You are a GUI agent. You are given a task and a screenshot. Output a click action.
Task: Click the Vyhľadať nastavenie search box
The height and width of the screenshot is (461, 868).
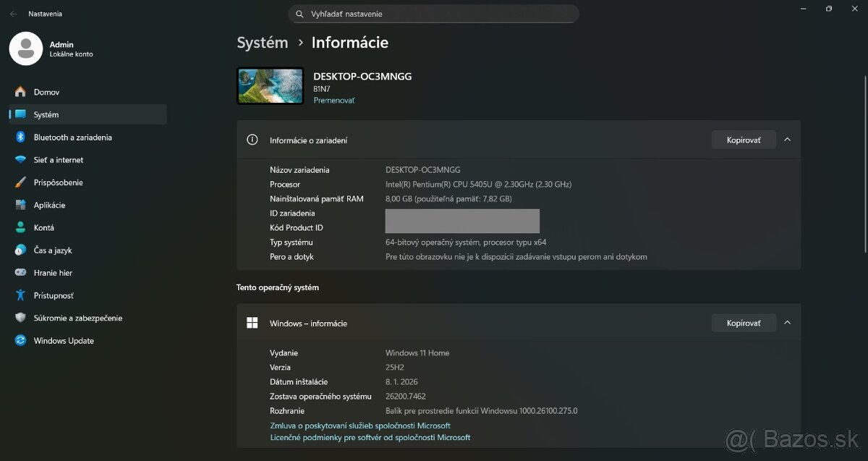tap(434, 13)
